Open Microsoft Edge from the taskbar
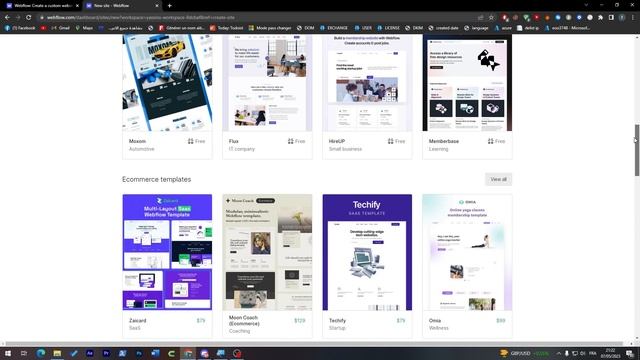 tap(41, 353)
